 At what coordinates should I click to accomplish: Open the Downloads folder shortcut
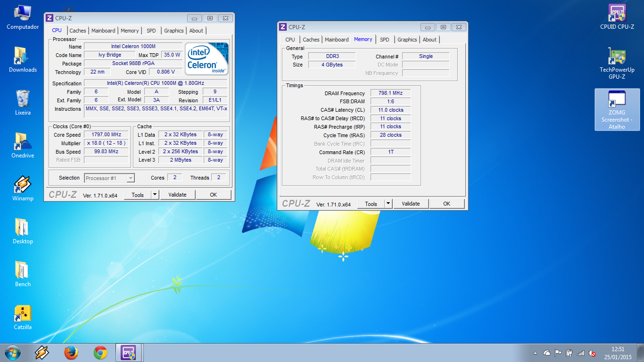pos(23,60)
